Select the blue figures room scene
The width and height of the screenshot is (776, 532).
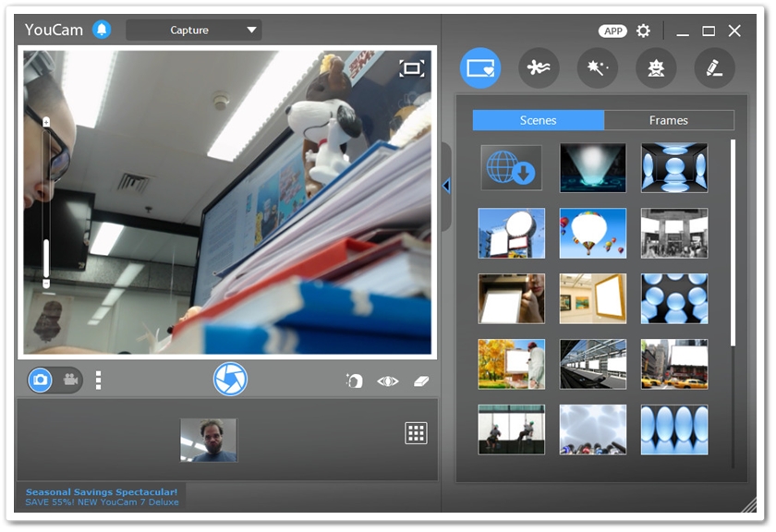click(x=674, y=168)
